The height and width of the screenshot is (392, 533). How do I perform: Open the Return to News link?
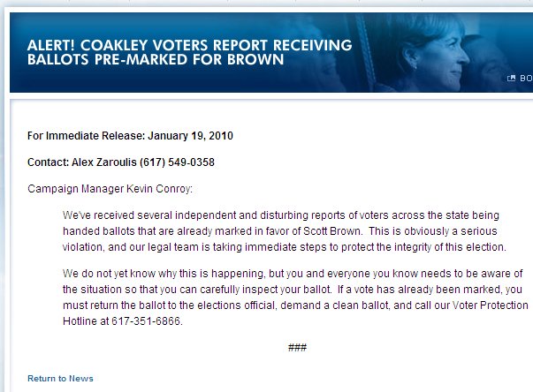[x=60, y=379]
